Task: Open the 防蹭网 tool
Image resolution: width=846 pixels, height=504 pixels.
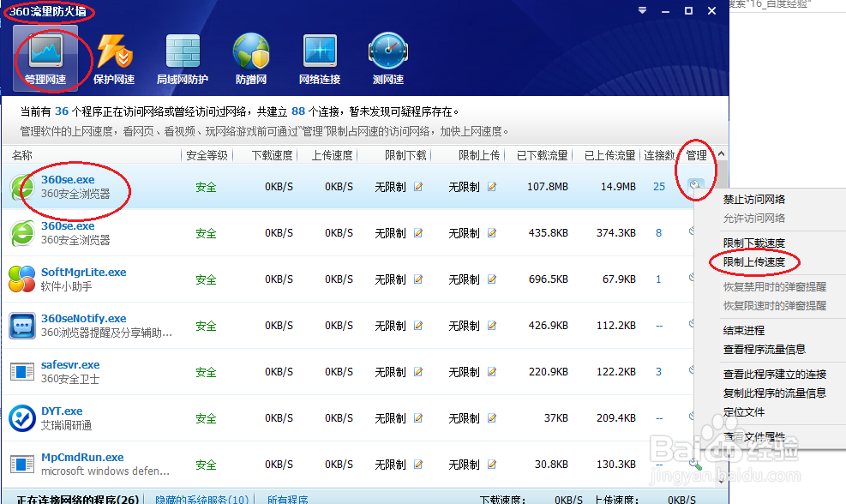Action: click(251, 58)
